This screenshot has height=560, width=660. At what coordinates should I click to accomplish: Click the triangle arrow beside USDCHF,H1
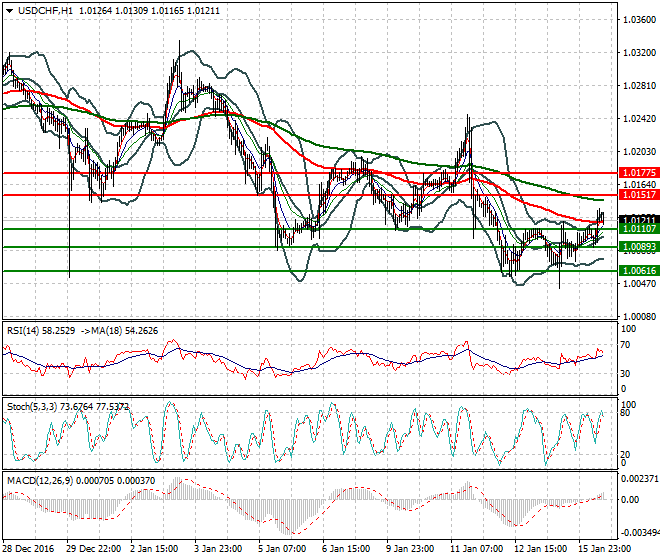pos(8,9)
